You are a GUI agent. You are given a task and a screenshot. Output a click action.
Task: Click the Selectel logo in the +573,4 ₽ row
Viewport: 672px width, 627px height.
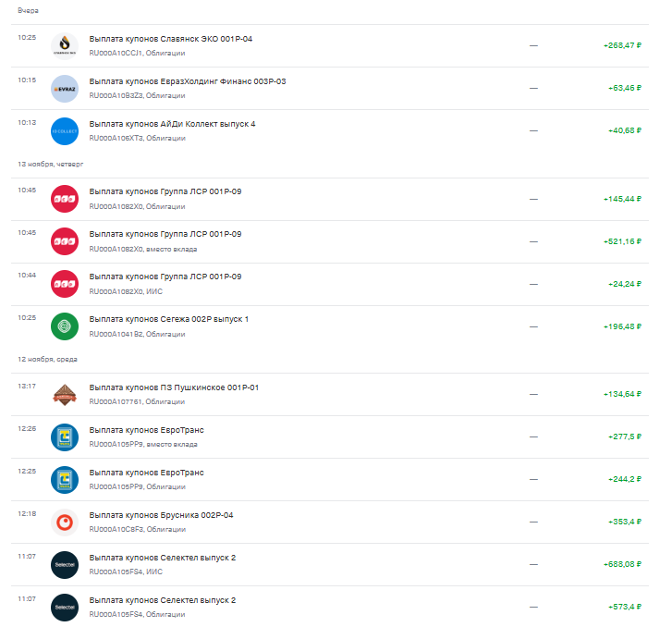point(65,607)
